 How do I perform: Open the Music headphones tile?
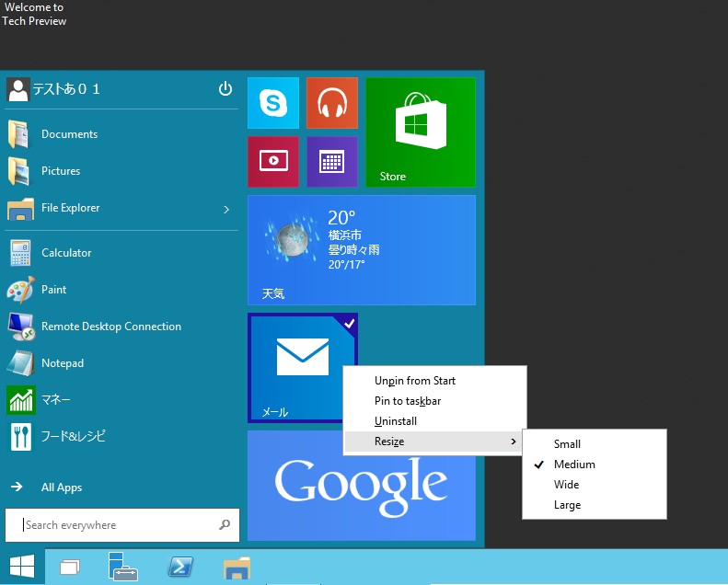coord(332,103)
